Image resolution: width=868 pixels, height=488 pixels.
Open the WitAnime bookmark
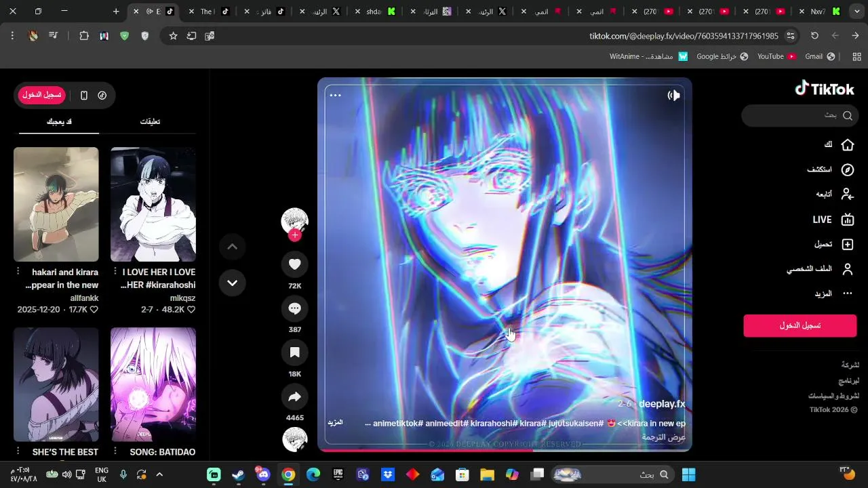pos(649,56)
